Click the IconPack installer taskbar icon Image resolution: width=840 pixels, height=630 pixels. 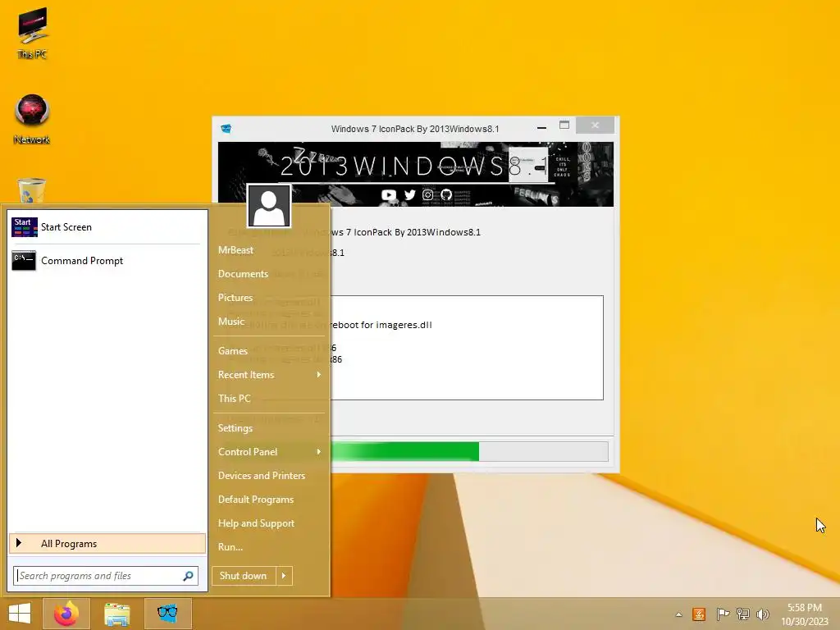[x=167, y=614]
